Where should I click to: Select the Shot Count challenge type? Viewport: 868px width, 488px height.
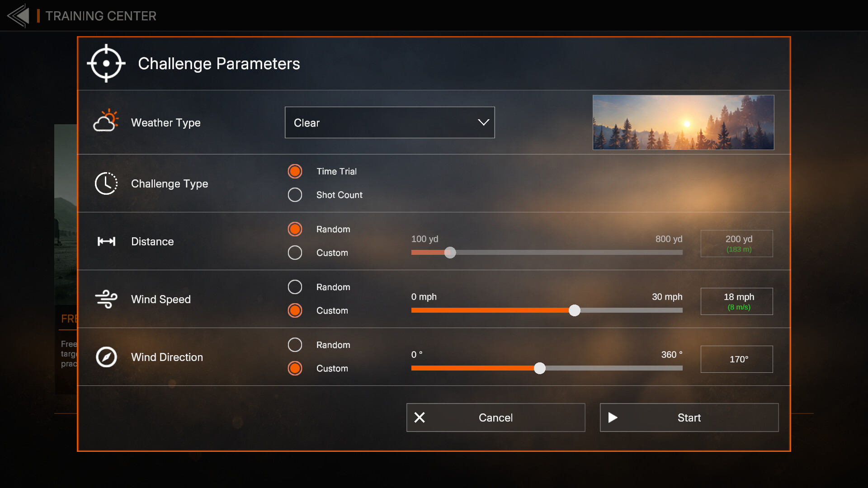click(295, 195)
